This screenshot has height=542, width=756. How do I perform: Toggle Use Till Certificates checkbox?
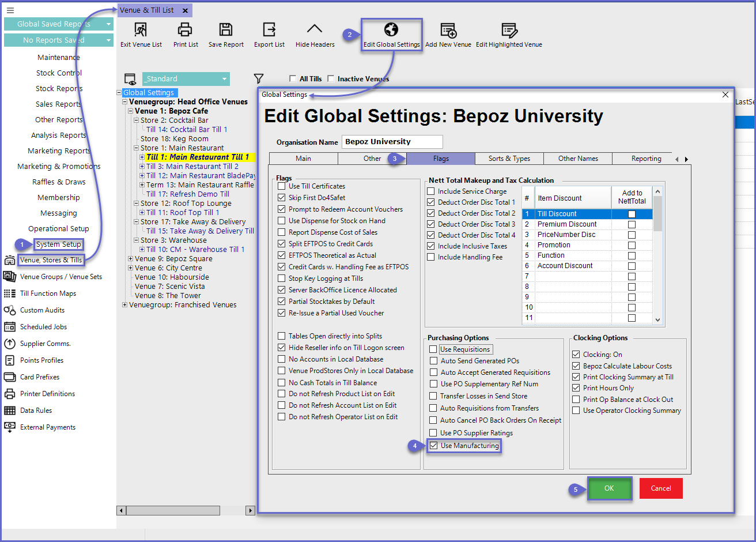tap(281, 186)
